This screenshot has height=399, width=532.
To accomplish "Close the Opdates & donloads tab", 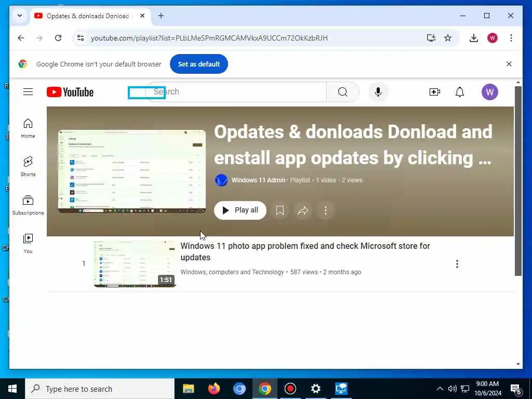I will pyautogui.click(x=142, y=16).
